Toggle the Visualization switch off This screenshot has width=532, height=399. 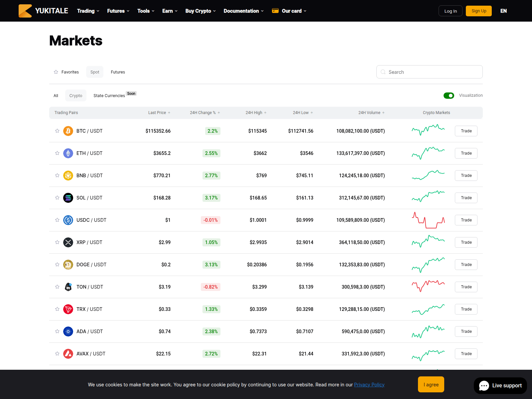(449, 96)
